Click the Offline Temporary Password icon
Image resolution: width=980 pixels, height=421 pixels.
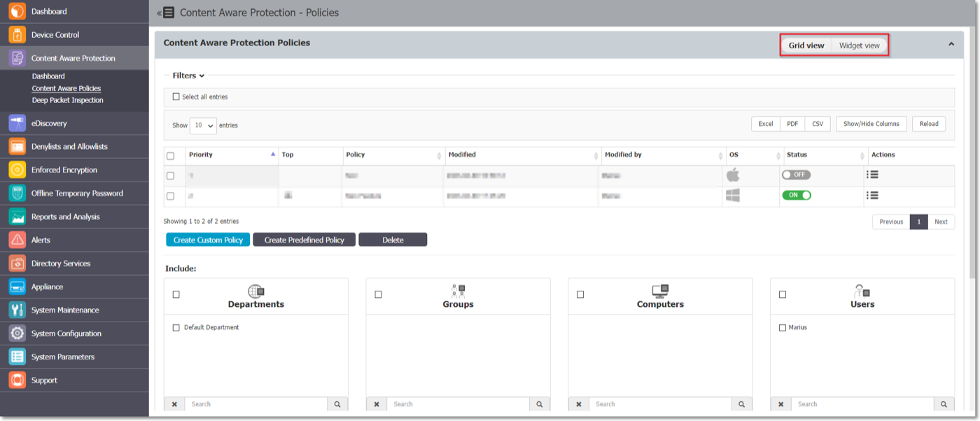coord(17,193)
